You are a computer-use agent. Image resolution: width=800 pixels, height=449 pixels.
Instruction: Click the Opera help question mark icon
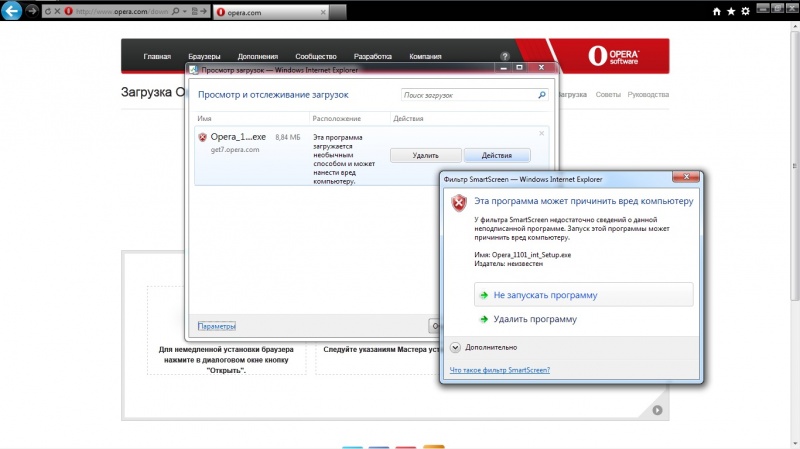coord(505,56)
